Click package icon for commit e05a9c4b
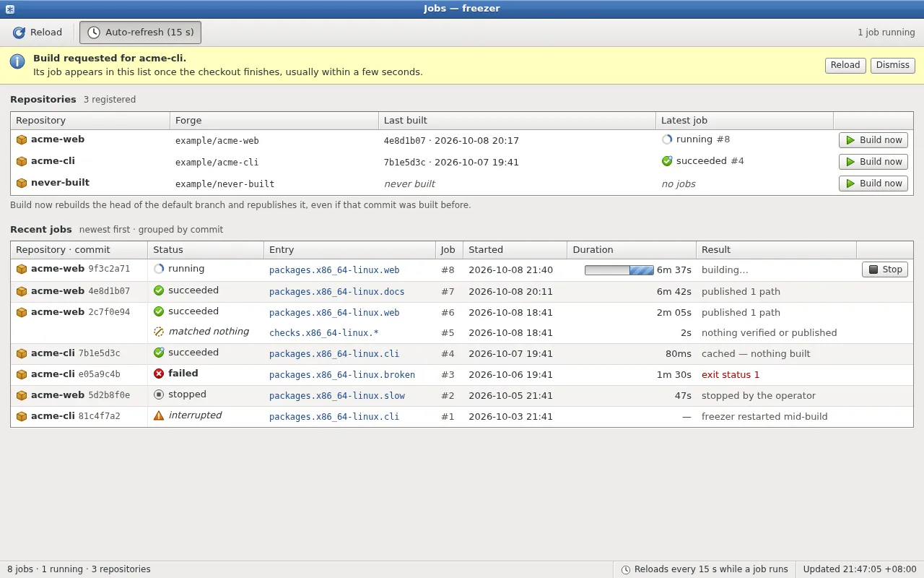924x578 pixels. (x=22, y=374)
